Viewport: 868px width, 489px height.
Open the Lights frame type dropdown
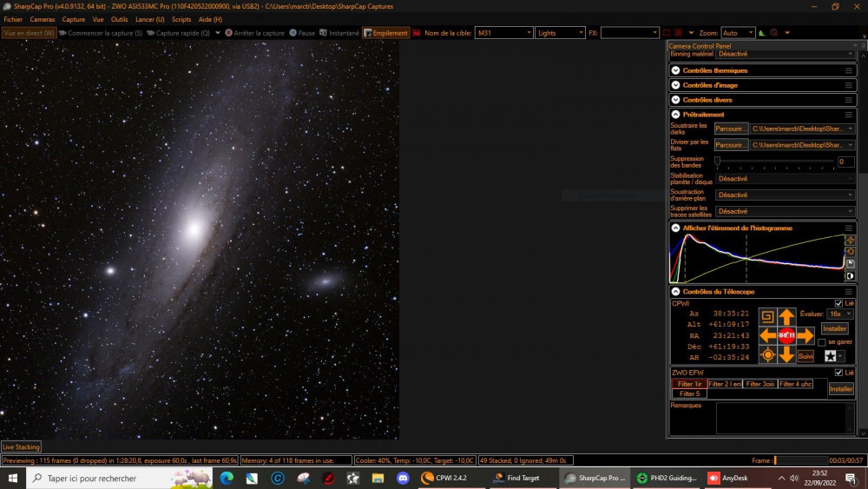click(560, 33)
